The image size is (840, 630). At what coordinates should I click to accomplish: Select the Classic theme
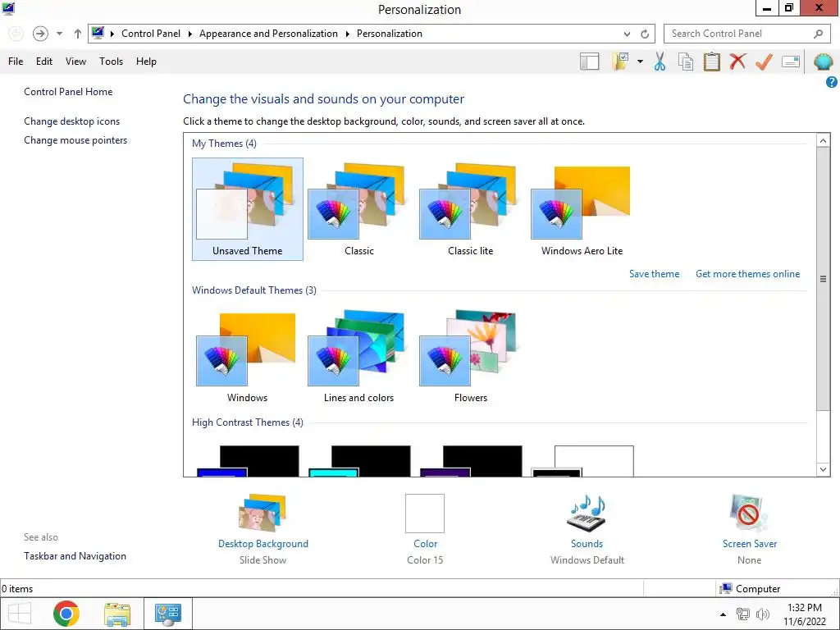pyautogui.click(x=359, y=209)
